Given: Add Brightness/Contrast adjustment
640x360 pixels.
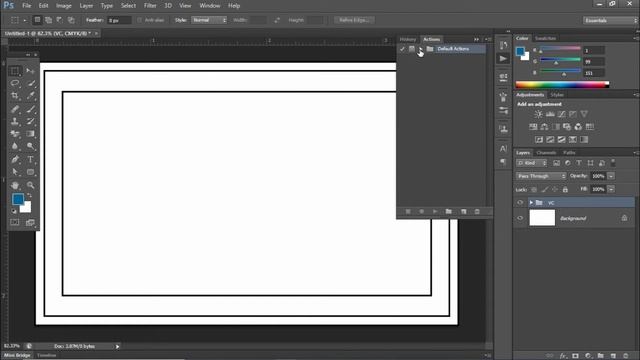Looking at the screenshot, I should (538, 114).
